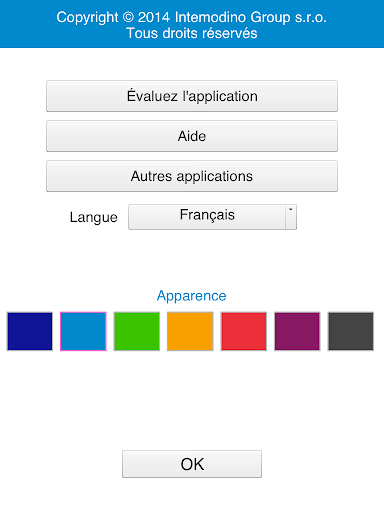Click the s.r.o. text in the banner
Screen dimensions: 384x512
pos(310,18)
